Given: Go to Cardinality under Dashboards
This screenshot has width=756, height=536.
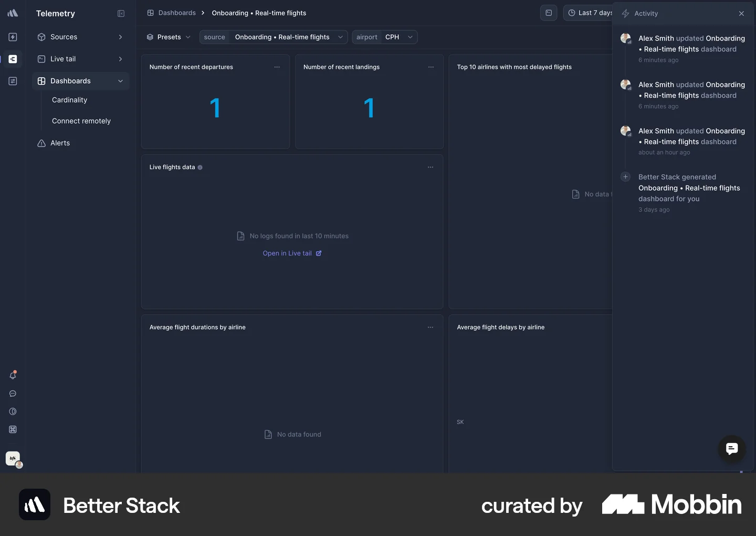Looking at the screenshot, I should pyautogui.click(x=69, y=100).
